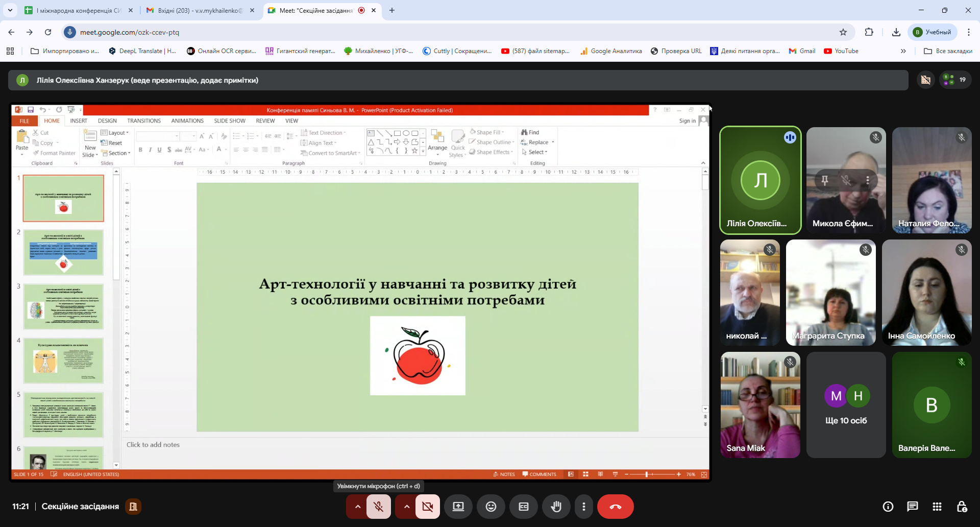Open the meeting chat panel
Screen dimensions: 980x527
[x=912, y=507]
